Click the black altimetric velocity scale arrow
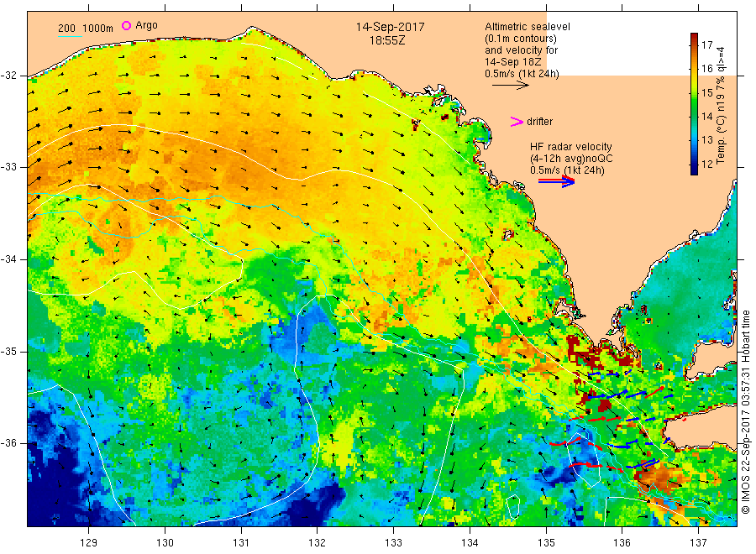Image resolution: width=756 pixels, height=554 pixels. point(510,86)
